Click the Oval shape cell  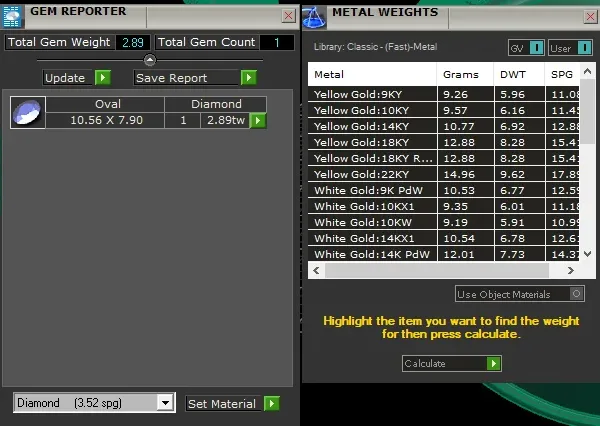point(105,104)
